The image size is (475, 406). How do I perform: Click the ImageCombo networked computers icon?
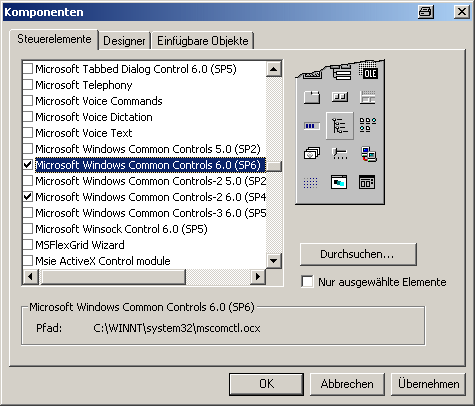pos(368,154)
